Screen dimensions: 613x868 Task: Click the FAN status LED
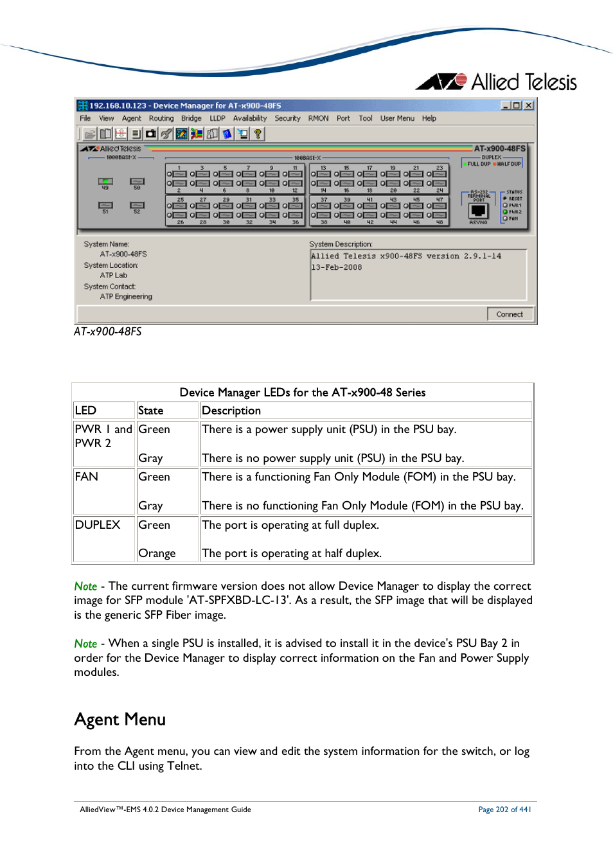(505, 218)
